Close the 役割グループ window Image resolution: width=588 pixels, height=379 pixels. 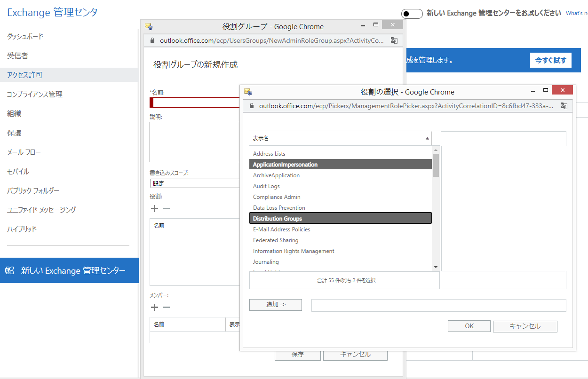click(392, 25)
